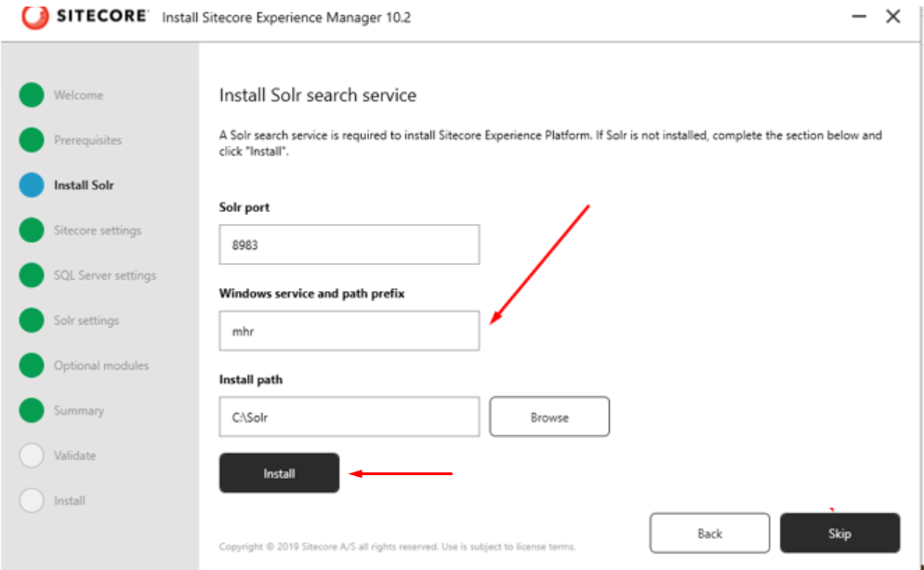Skip the Solr installation step
The image size is (924, 570).
click(839, 534)
